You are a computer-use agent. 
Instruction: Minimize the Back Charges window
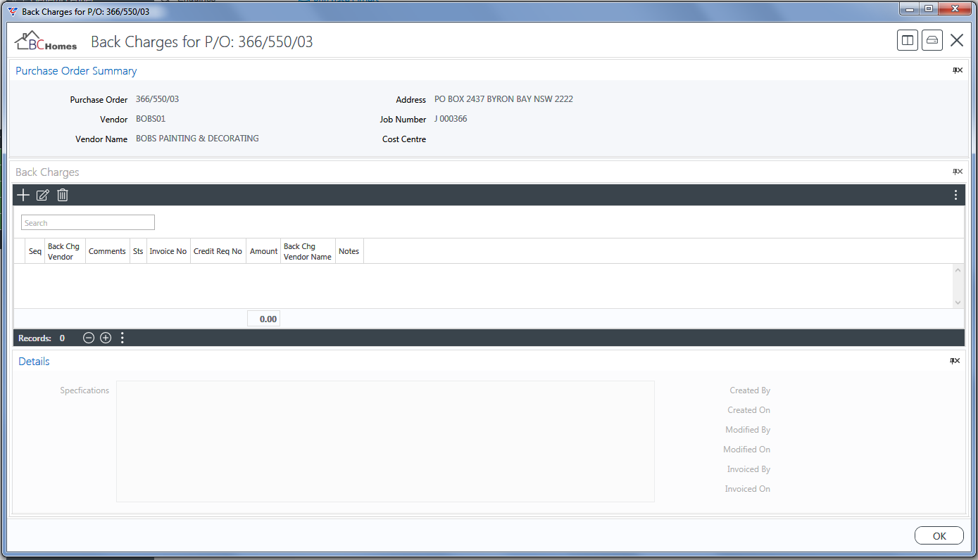click(x=910, y=8)
